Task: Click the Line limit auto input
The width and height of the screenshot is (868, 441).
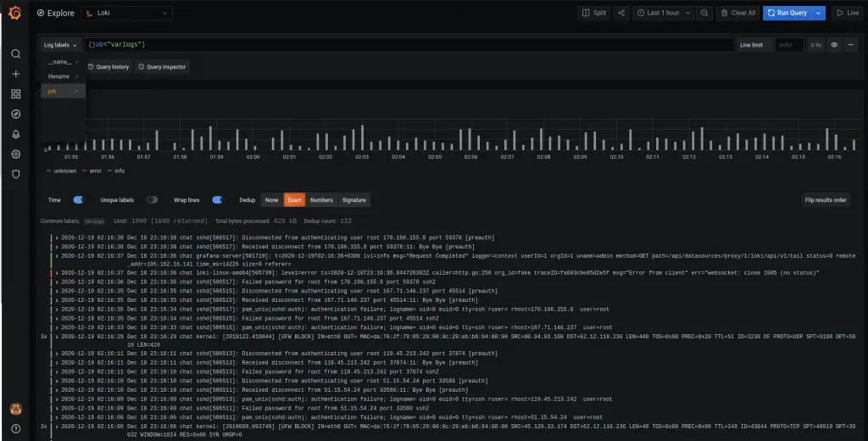Action: (x=789, y=45)
